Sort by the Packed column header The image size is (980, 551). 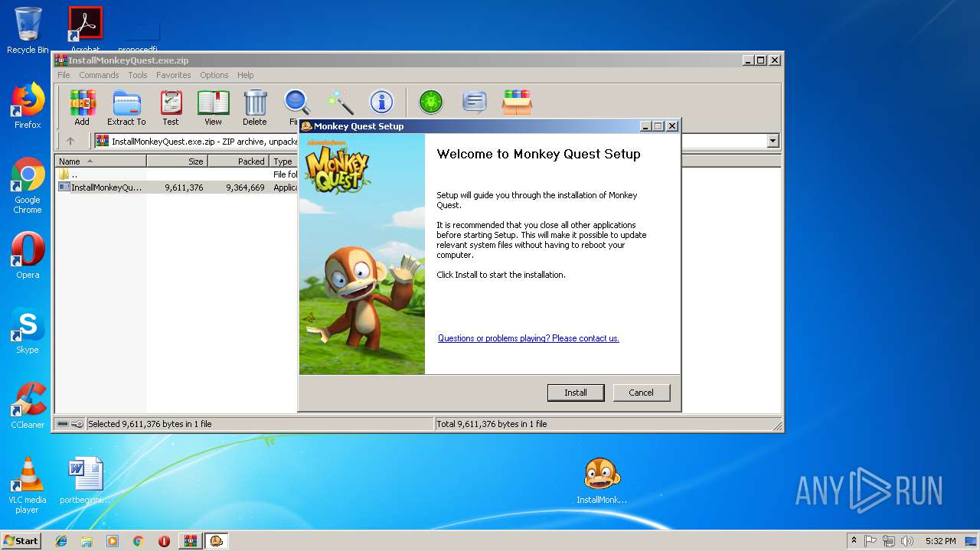tap(239, 161)
